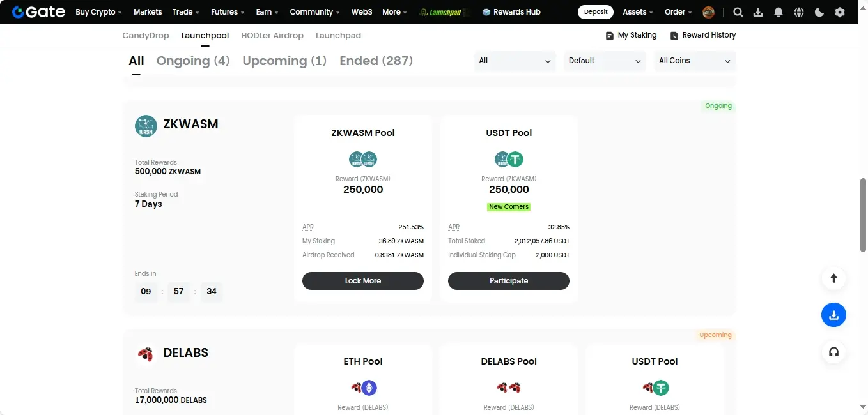Open the Web3 menu item
The image size is (868, 415).
tap(362, 12)
